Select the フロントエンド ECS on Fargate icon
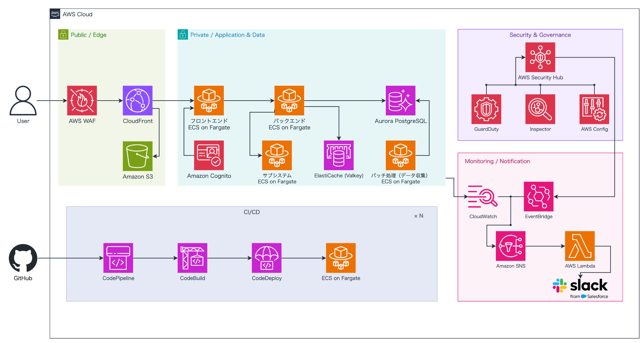This screenshot has width=644, height=343. click(209, 101)
